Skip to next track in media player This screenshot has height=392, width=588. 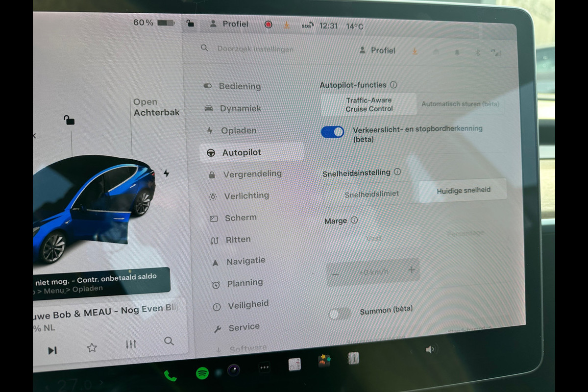click(x=52, y=350)
